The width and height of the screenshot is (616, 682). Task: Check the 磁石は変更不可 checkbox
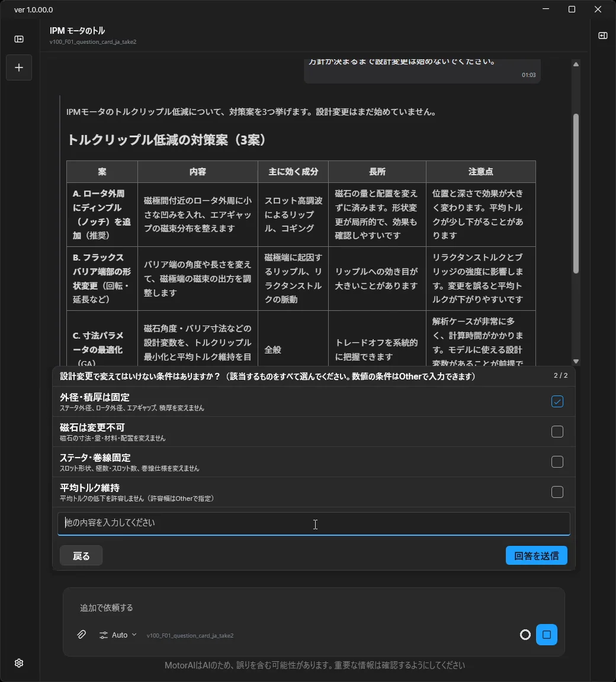pyautogui.click(x=557, y=432)
